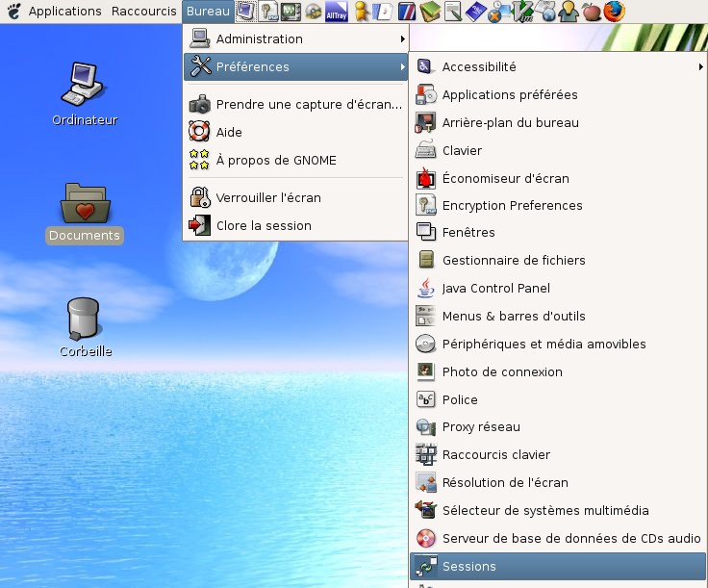Open Gestionnaire de fichiers preferences
This screenshot has width=708, height=588.
pos(558,260)
